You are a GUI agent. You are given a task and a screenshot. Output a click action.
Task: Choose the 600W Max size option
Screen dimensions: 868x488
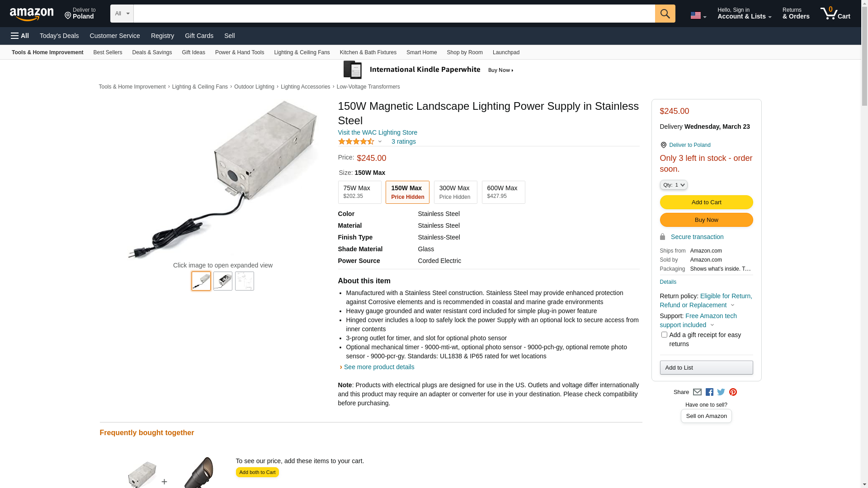503,192
